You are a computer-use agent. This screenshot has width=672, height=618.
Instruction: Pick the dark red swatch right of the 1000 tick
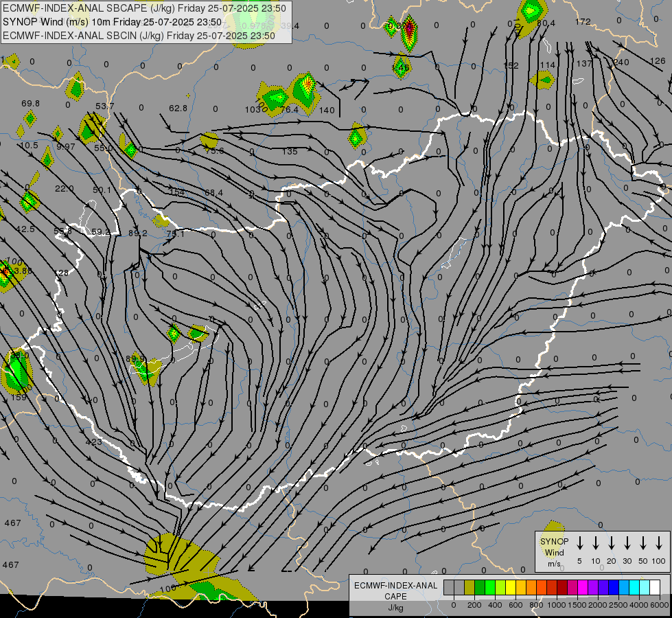tap(562, 587)
